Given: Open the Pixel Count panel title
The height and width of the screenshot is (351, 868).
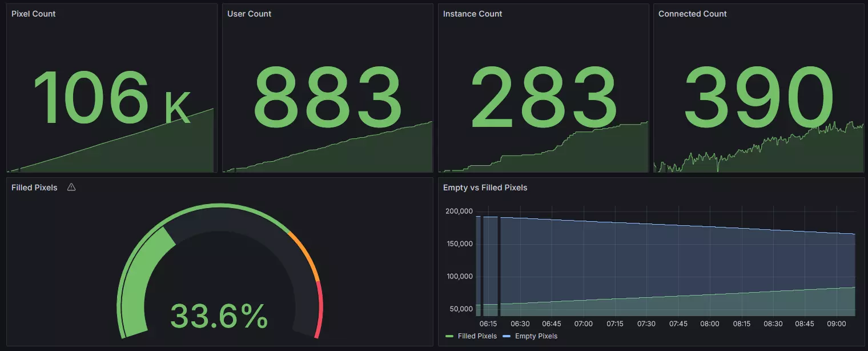Looking at the screenshot, I should (34, 14).
